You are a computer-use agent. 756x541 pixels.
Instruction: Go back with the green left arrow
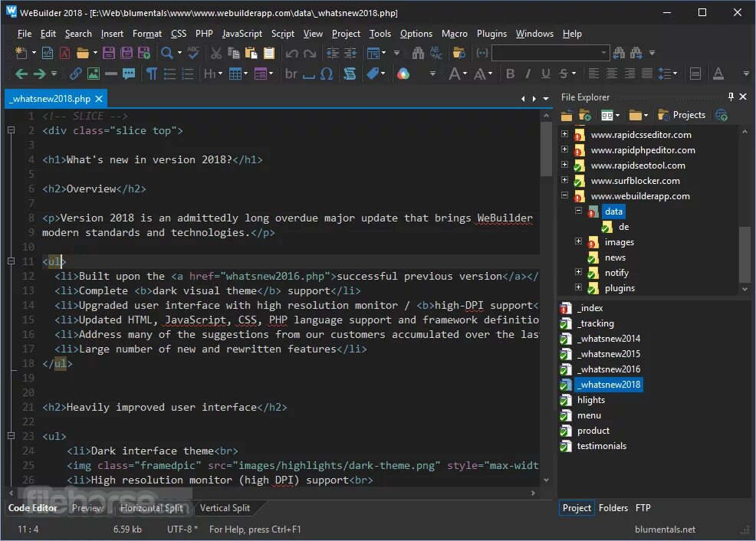pos(21,74)
